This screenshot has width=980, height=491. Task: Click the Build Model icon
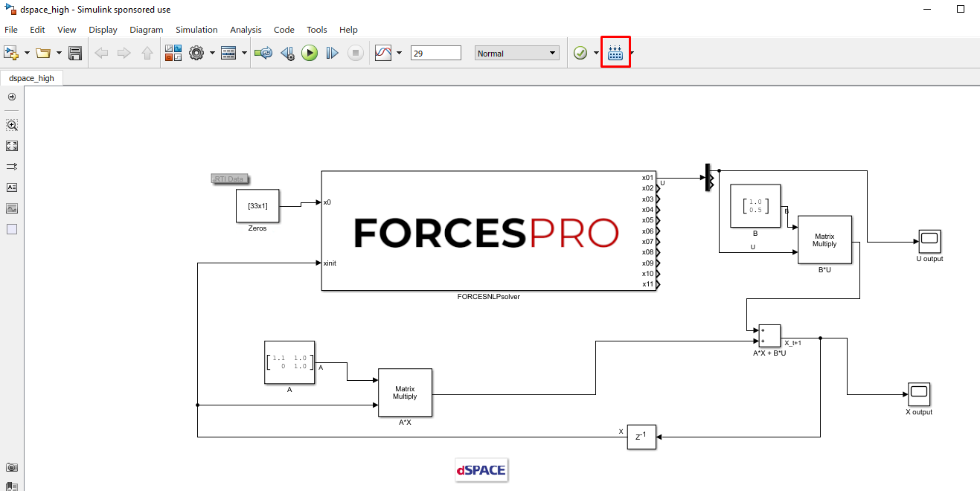[x=615, y=53]
